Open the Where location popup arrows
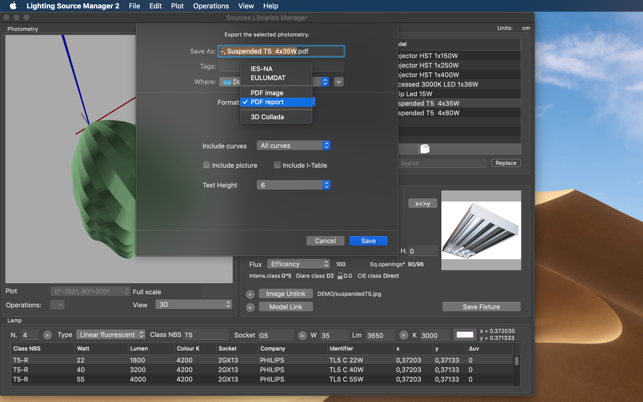The height and width of the screenshot is (402, 643). coord(325,82)
